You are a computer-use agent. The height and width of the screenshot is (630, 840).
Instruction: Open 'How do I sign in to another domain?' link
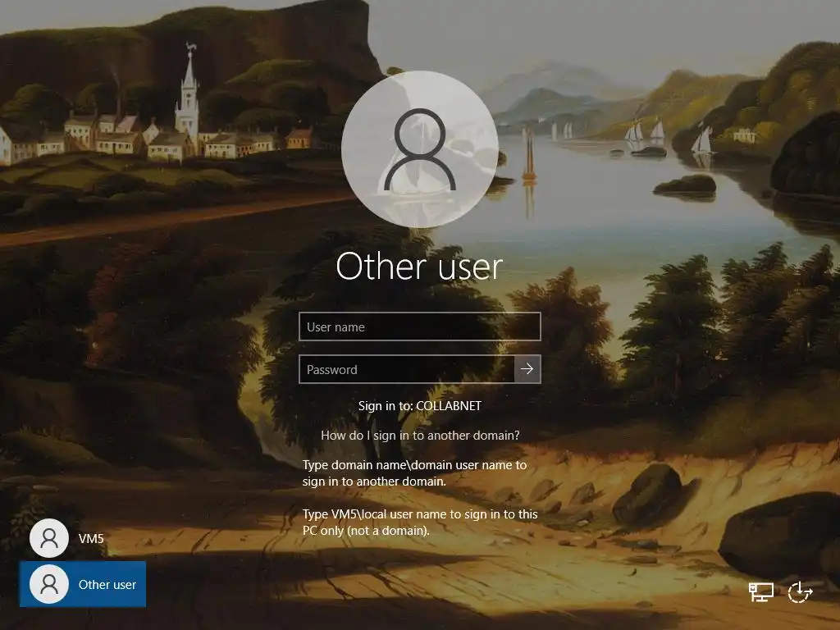(x=420, y=436)
